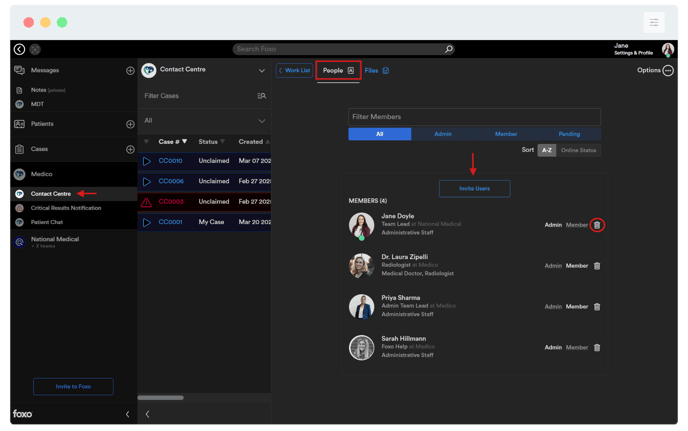Add a new message with the plus icon
Screen dimensions: 688x431
point(130,71)
